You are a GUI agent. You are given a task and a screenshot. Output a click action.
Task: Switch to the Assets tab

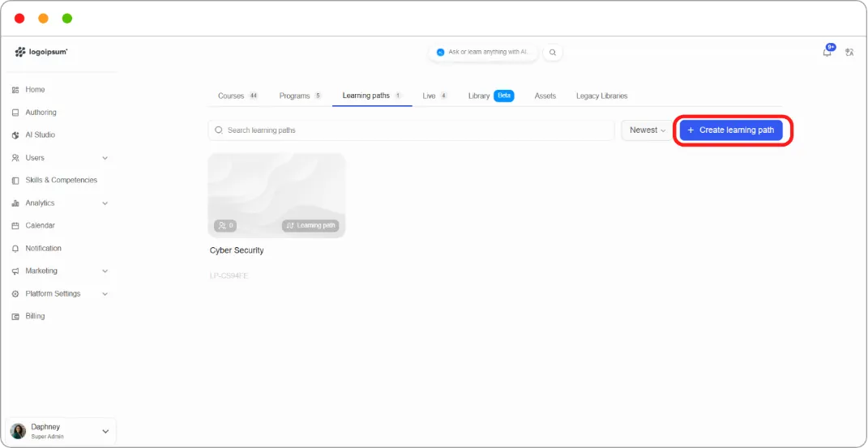point(545,96)
